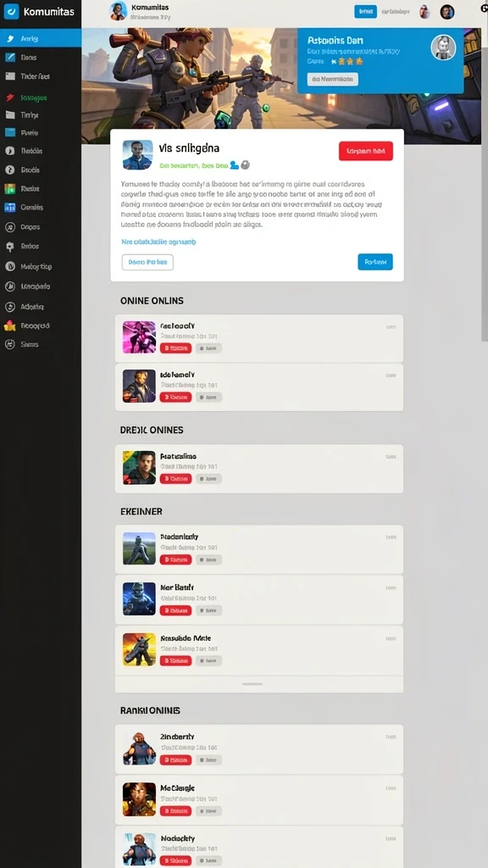This screenshot has height=868, width=488.
Task: Click the gray button in the DREIC ONINES card
Action: (208, 479)
